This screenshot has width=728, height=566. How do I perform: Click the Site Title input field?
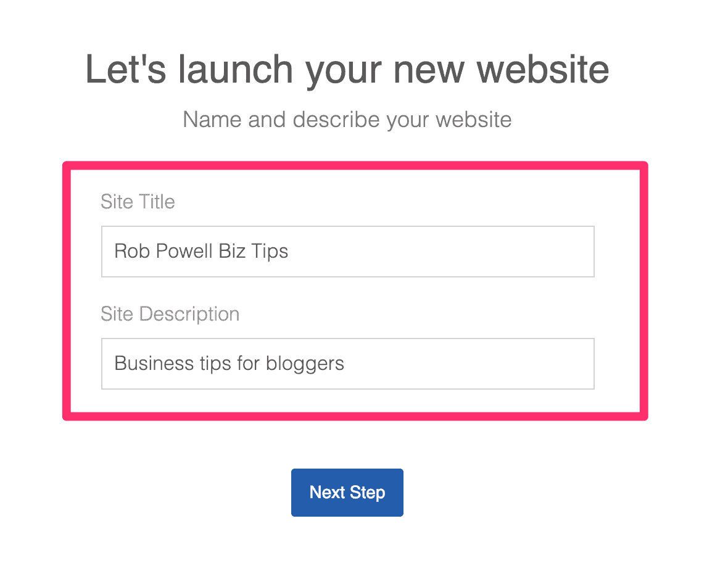click(347, 252)
